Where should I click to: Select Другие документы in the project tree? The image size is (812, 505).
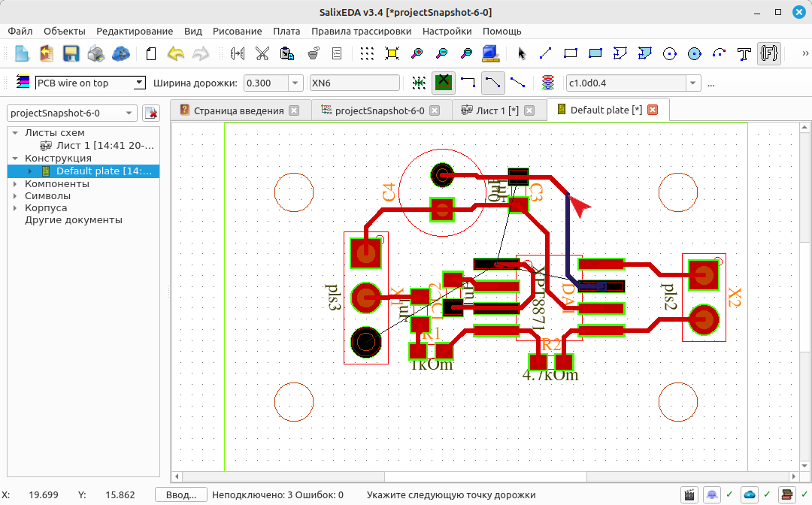point(74,220)
